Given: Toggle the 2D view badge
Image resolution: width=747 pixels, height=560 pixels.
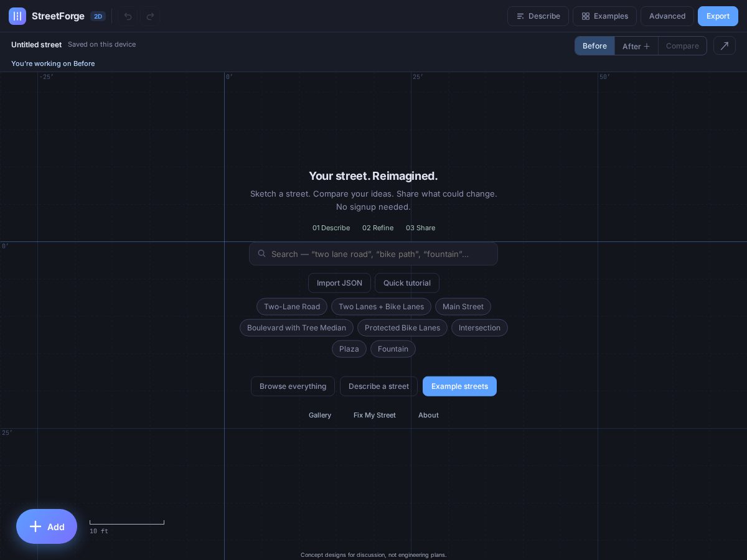Looking at the screenshot, I should click(98, 16).
